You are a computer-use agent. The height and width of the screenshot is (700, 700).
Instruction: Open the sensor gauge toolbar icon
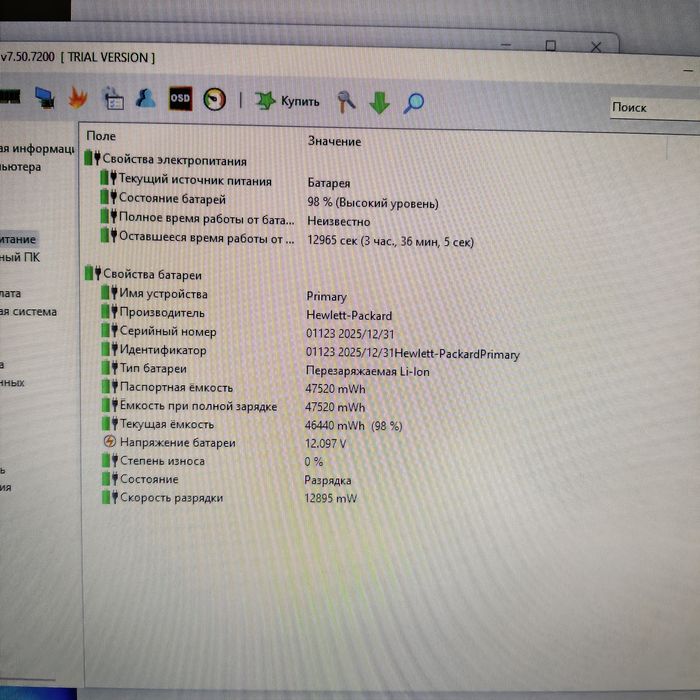coord(214,99)
